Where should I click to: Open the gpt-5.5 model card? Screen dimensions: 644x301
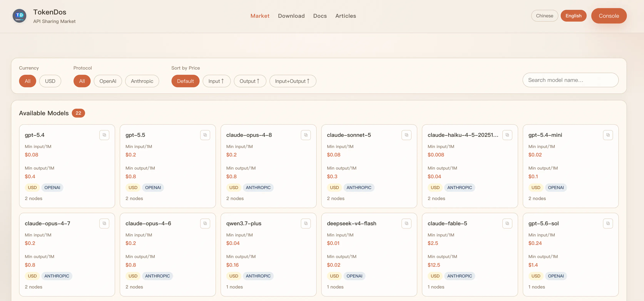[x=168, y=166]
